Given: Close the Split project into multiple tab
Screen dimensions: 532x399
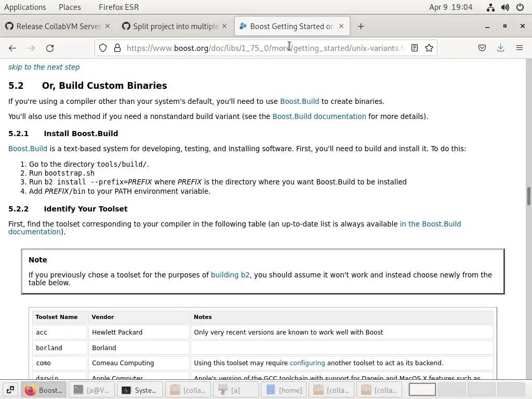Looking at the screenshot, I should click(224, 26).
